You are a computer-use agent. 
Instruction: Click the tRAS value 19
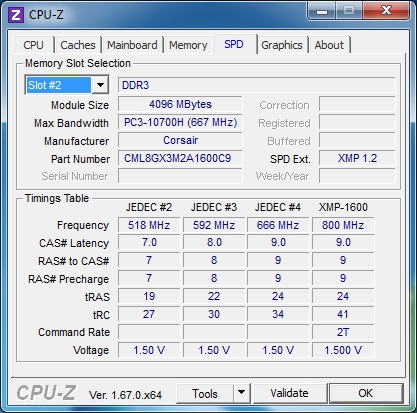(149, 296)
